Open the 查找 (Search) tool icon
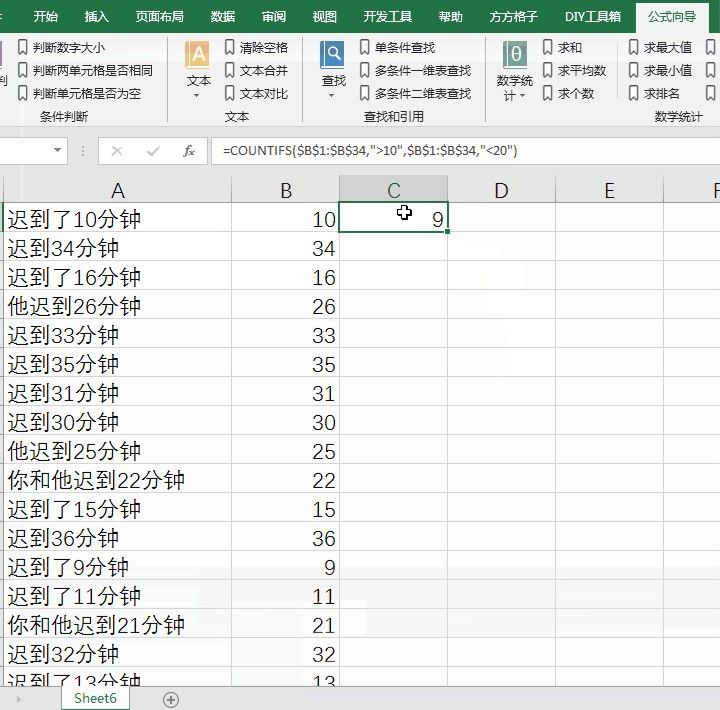This screenshot has width=720, height=710. (x=332, y=55)
